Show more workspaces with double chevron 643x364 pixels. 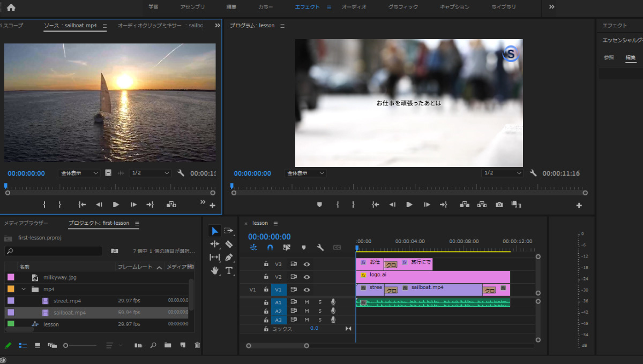point(552,7)
